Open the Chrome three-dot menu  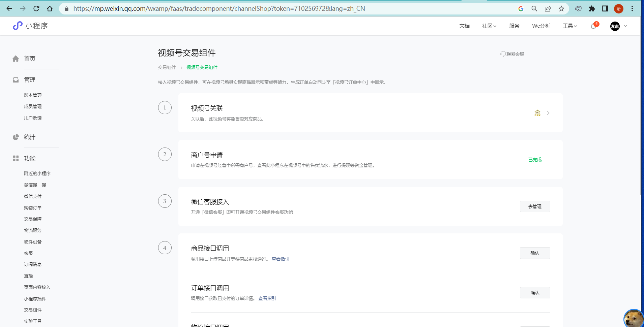pyautogui.click(x=632, y=9)
